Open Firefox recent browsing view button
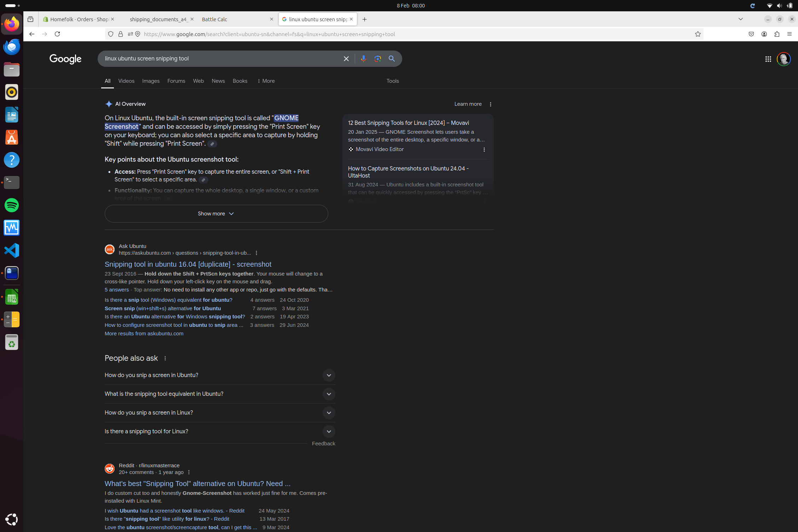 pos(30,19)
